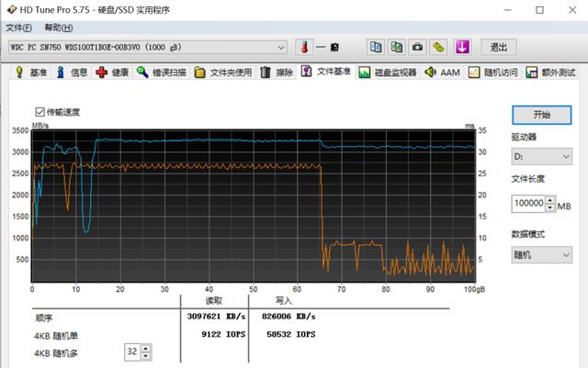Switch to the 文件夹使用 folder usage tab
The image size is (588, 368).
coord(223,72)
